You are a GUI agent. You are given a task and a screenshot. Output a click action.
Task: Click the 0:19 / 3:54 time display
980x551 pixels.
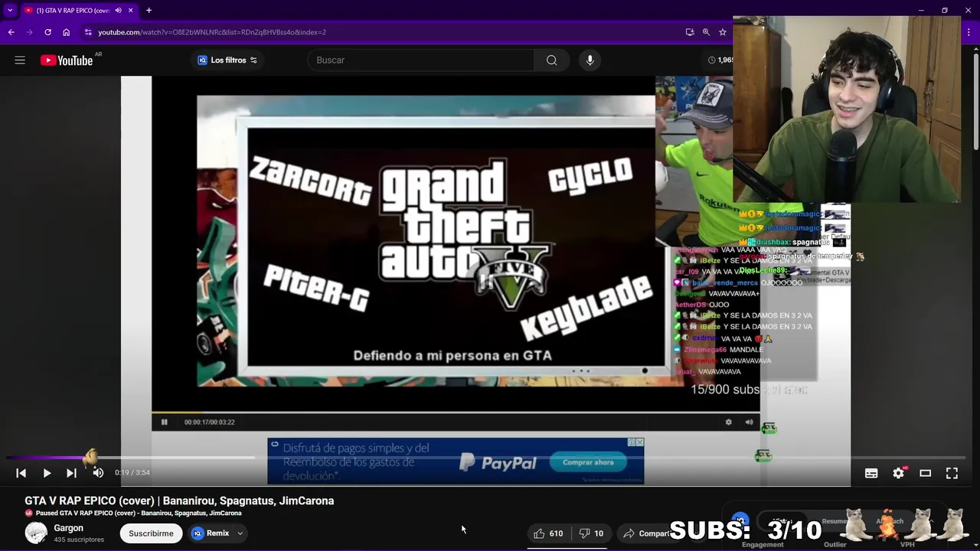coord(132,473)
